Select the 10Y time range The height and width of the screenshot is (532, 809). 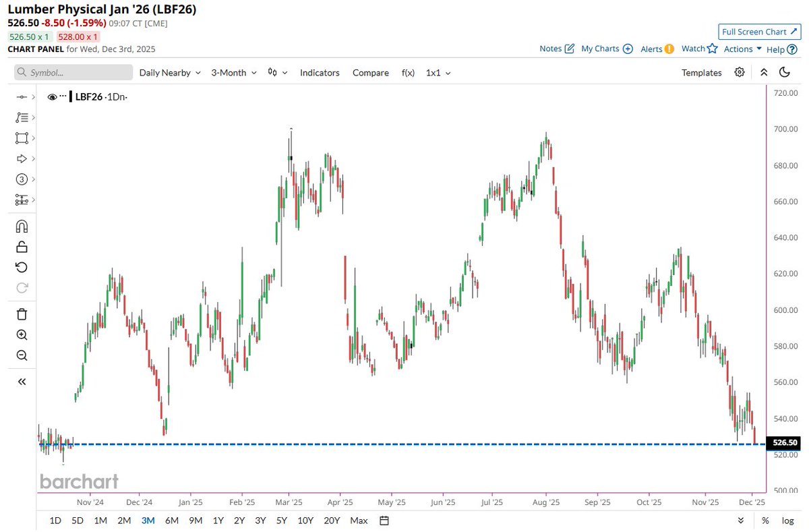(305, 520)
